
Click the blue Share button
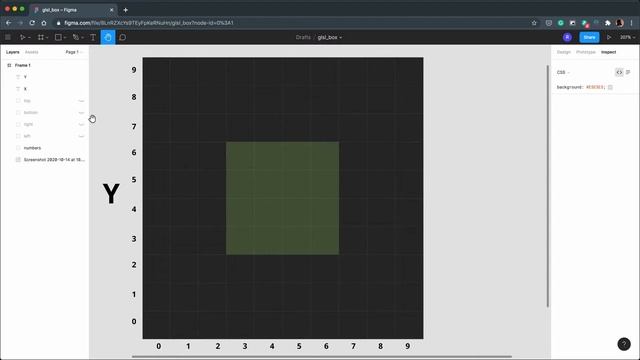click(589, 37)
